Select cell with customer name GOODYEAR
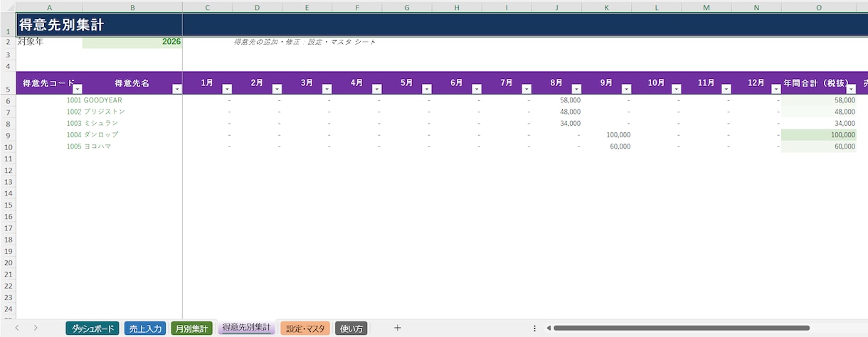Image resolution: width=868 pixels, height=337 pixels. 132,100
